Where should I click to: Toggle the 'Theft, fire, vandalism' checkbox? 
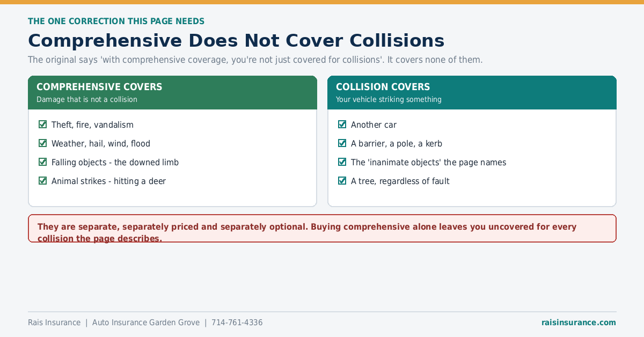click(x=43, y=124)
